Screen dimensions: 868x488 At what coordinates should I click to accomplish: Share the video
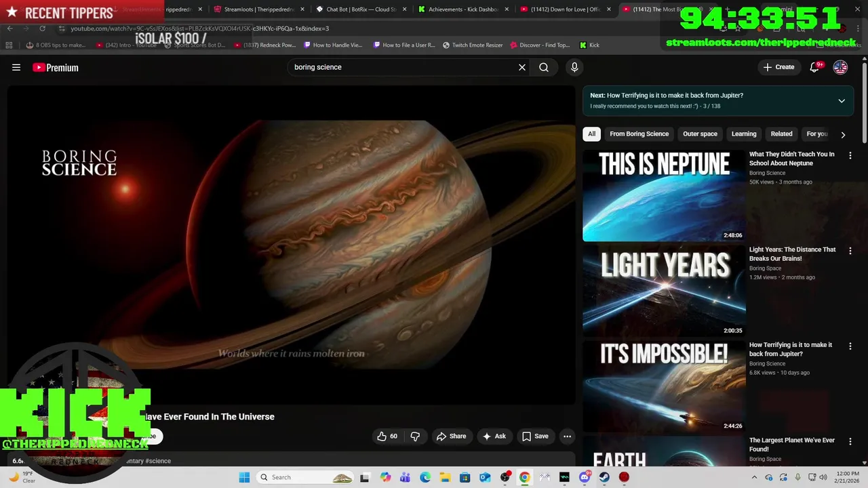coord(451,436)
